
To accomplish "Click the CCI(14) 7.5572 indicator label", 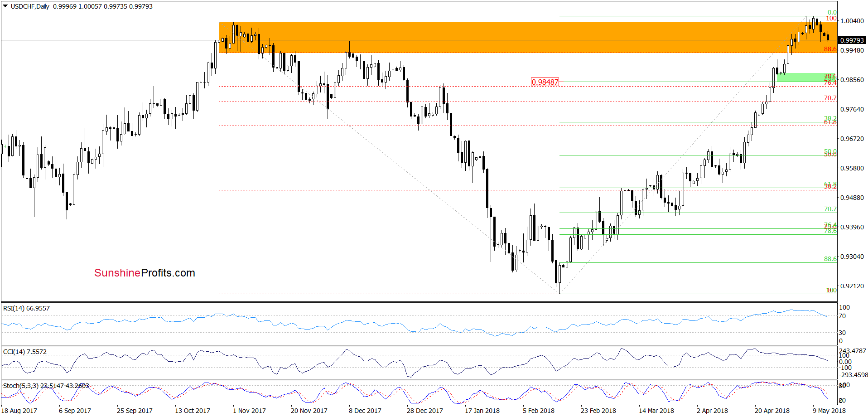I will (x=24, y=352).
